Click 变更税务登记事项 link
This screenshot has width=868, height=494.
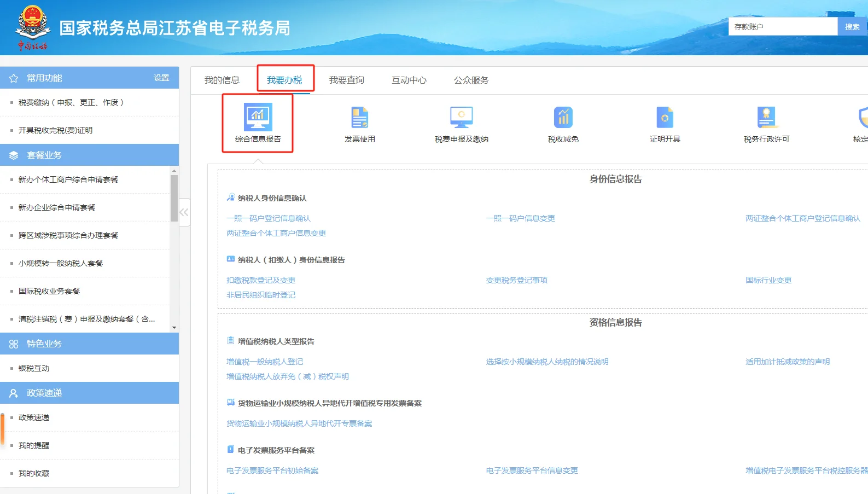[517, 280]
